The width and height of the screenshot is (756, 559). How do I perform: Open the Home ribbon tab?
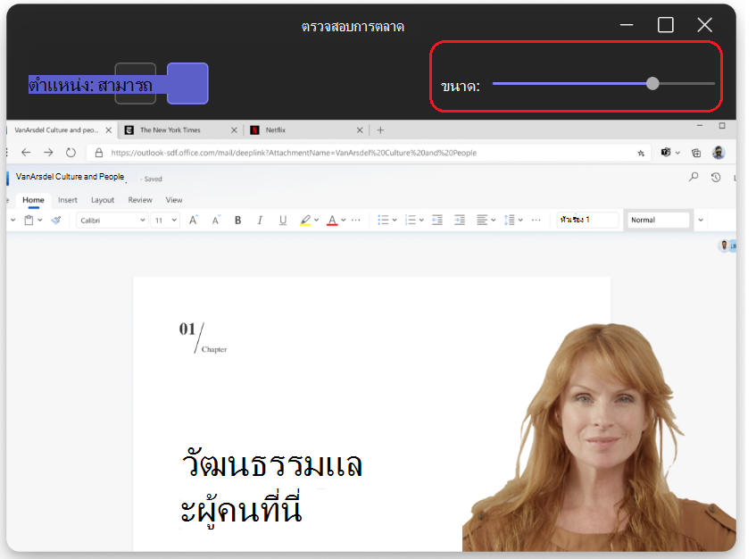pyautogui.click(x=33, y=200)
